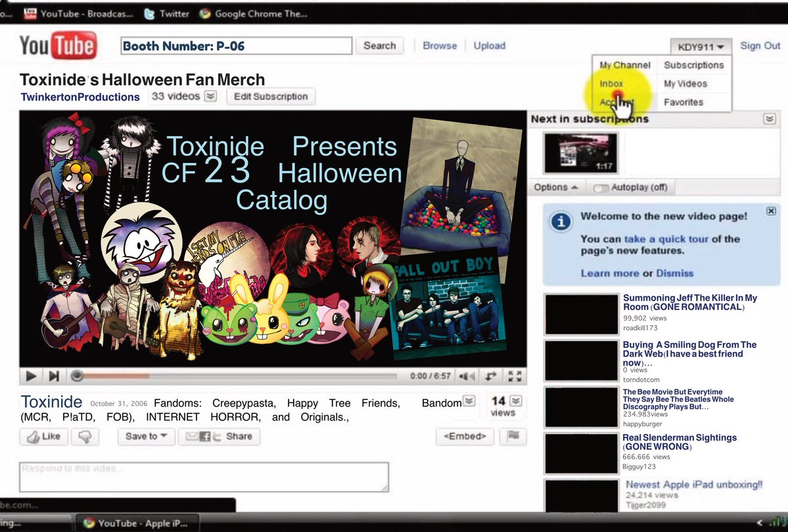Open Newest Apple iPad unboxing!! link
Image resolution: width=788 pixels, height=532 pixels.
(694, 485)
